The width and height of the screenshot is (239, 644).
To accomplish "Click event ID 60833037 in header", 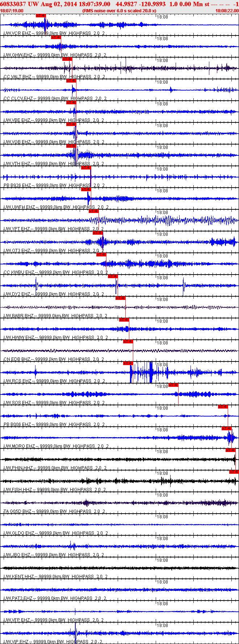I will coord(13,4).
